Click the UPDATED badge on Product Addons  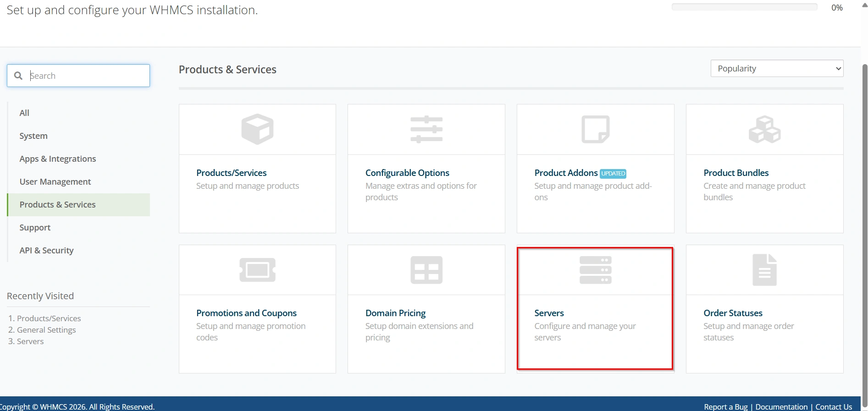pyautogui.click(x=613, y=174)
